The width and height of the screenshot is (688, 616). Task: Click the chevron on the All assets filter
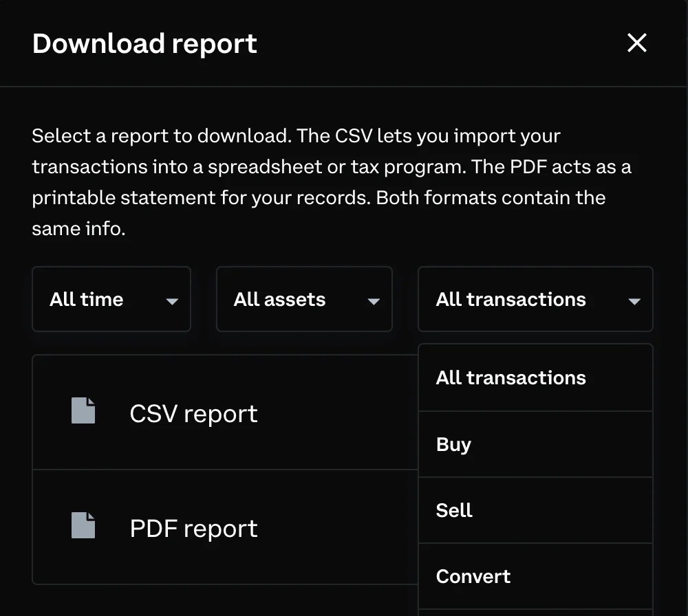[x=372, y=300]
